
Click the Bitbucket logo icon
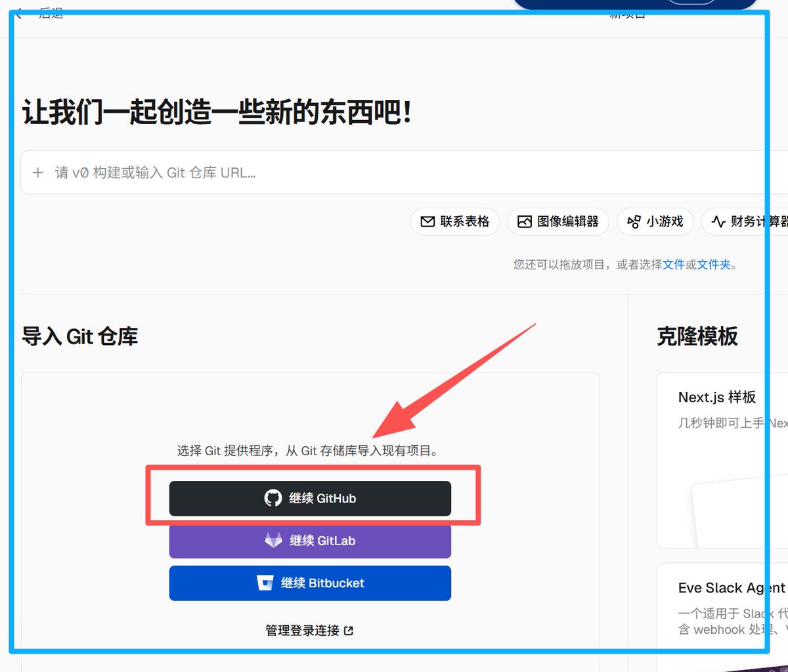(x=265, y=583)
